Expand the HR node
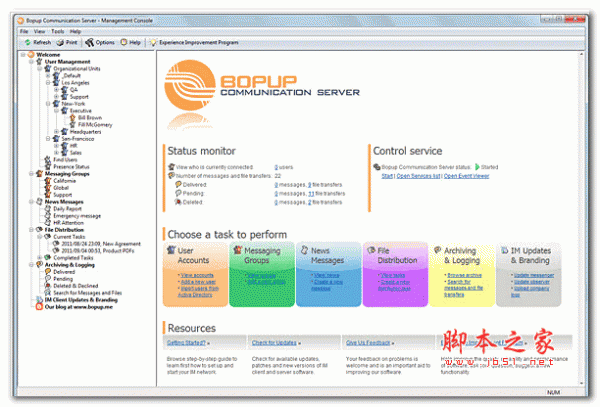The width and height of the screenshot is (600, 407). point(56,146)
